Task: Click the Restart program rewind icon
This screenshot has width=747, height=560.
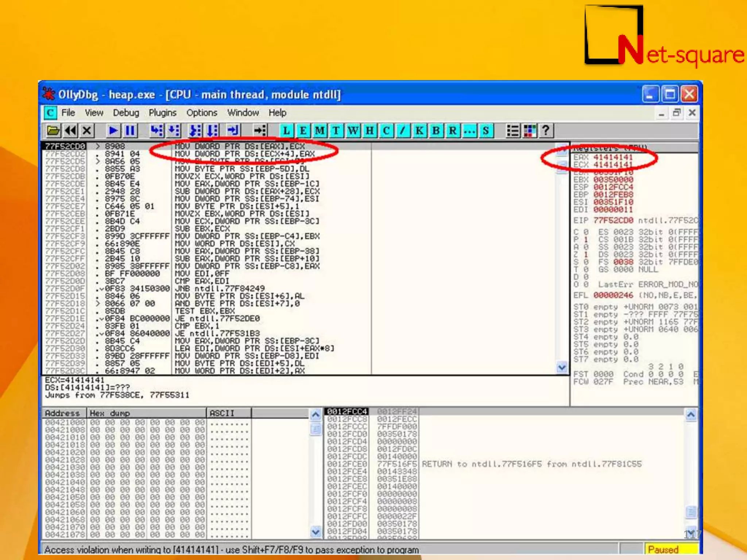Action: [70, 131]
